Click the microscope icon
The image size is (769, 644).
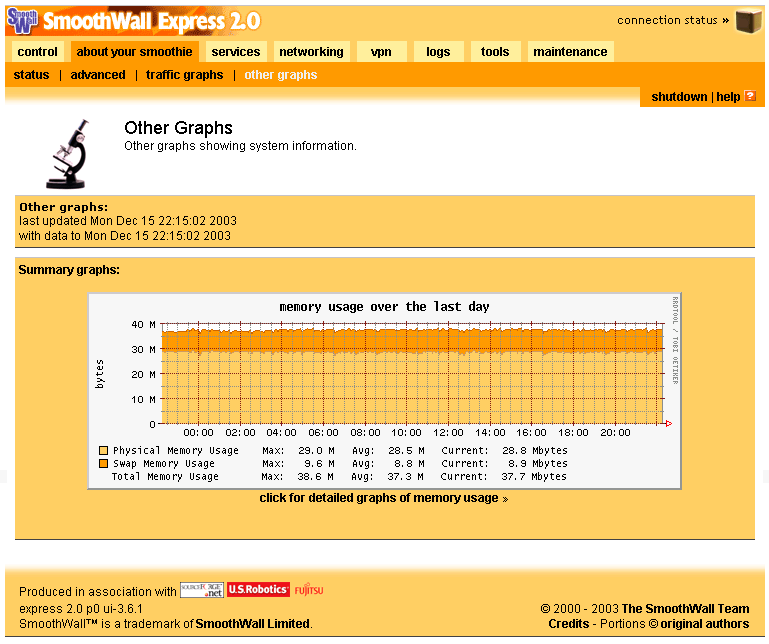coord(69,154)
